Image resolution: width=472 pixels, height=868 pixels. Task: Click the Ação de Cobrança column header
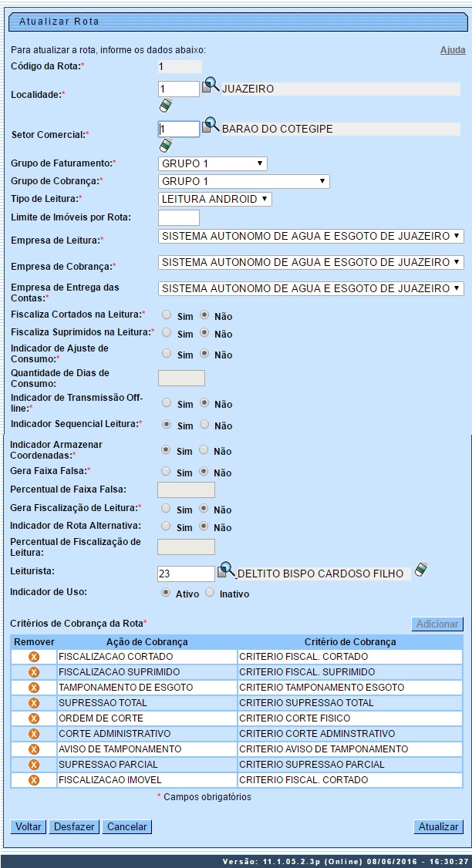pyautogui.click(x=147, y=641)
